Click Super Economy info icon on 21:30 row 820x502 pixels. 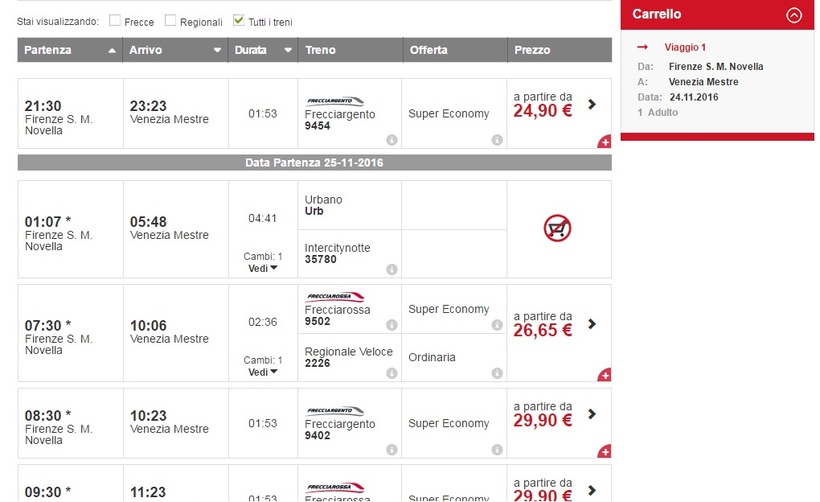(x=497, y=140)
